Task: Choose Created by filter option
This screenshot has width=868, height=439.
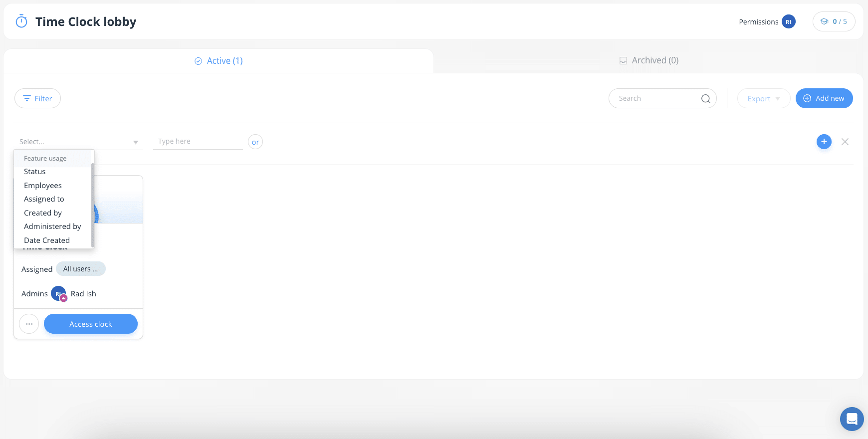Action: pos(53,213)
